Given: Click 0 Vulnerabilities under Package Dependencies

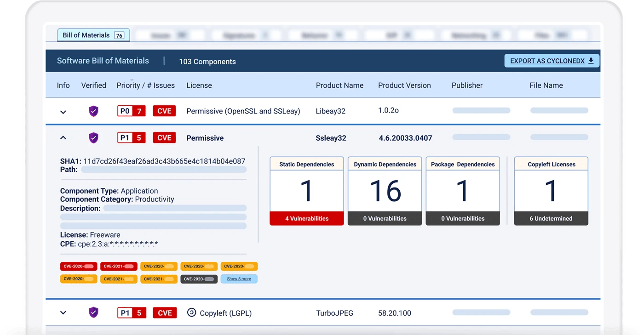Looking at the screenshot, I should [x=463, y=218].
